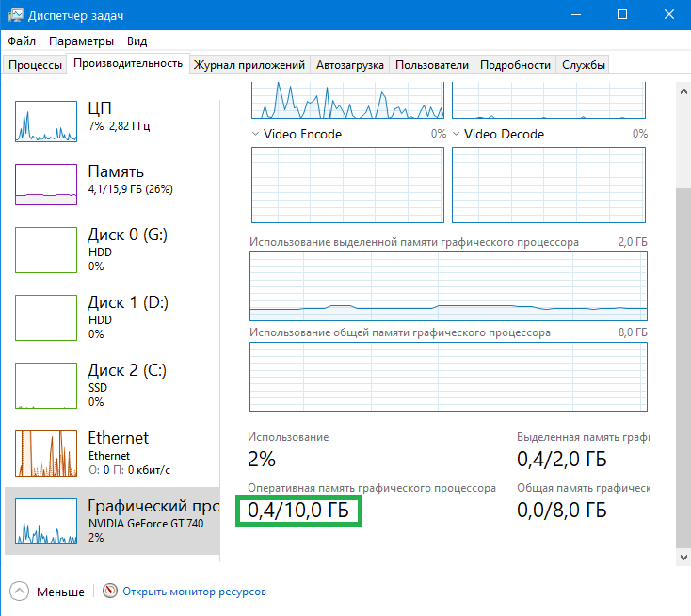The image size is (691, 616).
Task: Select the NVIDIA GeForce GT 740 GPU item
Action: pos(112,521)
